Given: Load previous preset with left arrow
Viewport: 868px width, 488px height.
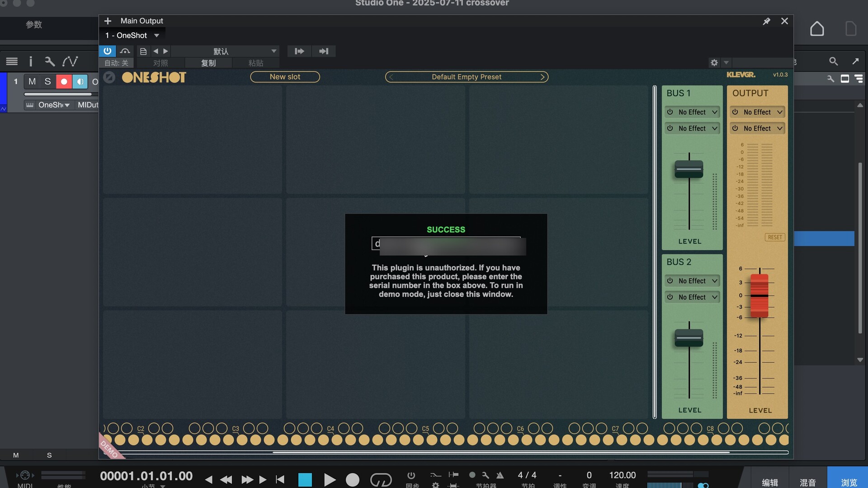Looking at the screenshot, I should click(x=156, y=51).
